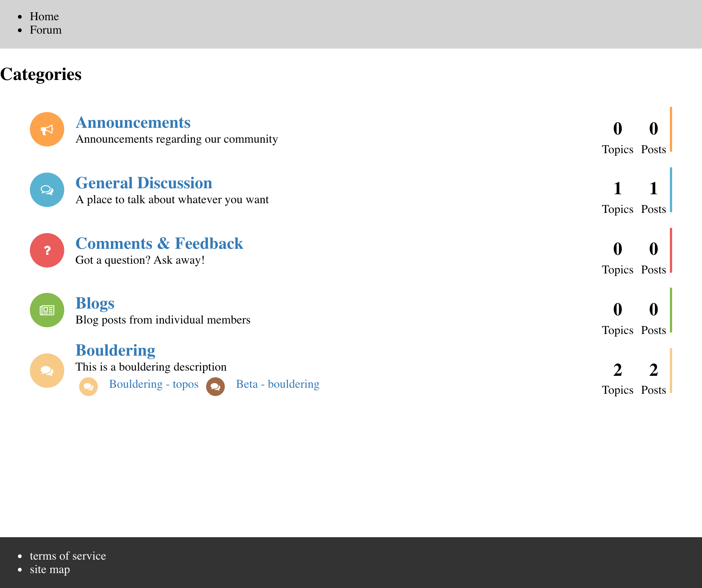The height and width of the screenshot is (588, 702).
Task: View the terms of service
Action: click(x=68, y=556)
